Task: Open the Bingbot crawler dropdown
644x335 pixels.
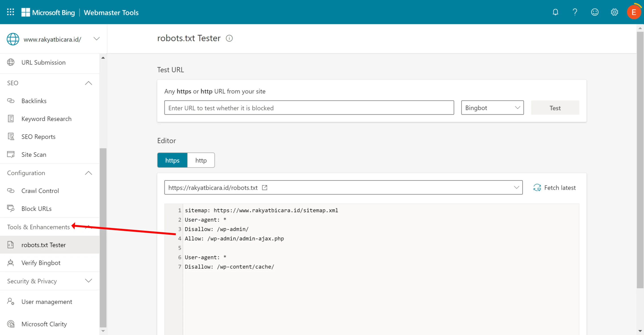Action: [x=492, y=108]
